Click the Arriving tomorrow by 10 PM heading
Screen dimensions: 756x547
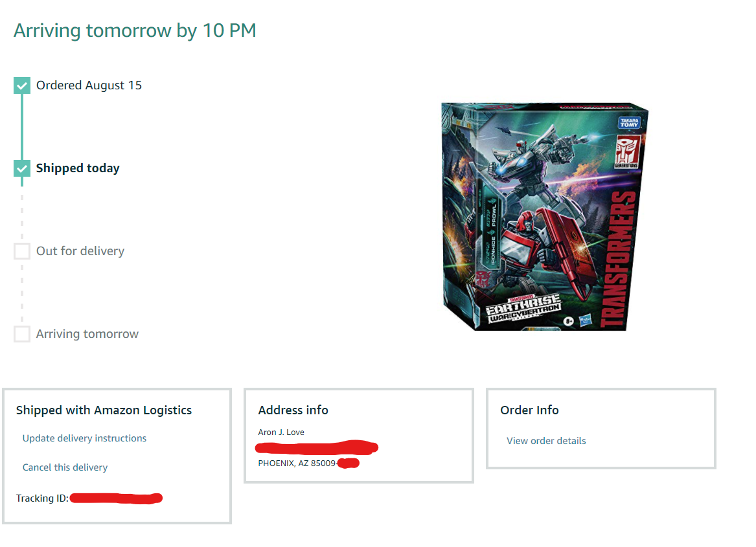[x=135, y=30]
